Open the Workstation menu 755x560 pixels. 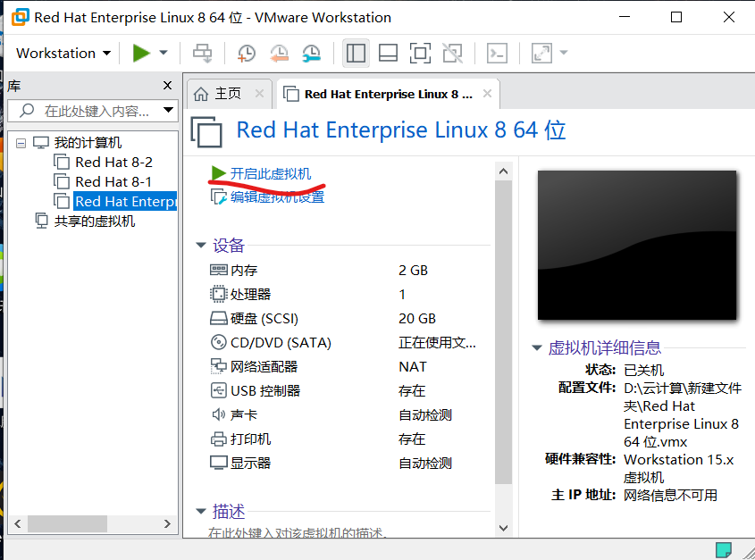point(63,53)
